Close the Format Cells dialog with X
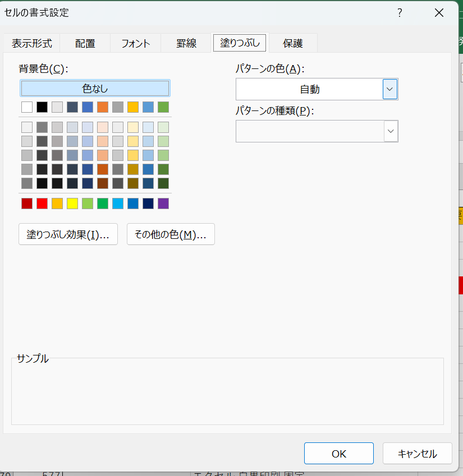Image resolution: width=463 pixels, height=476 pixels. (x=439, y=12)
